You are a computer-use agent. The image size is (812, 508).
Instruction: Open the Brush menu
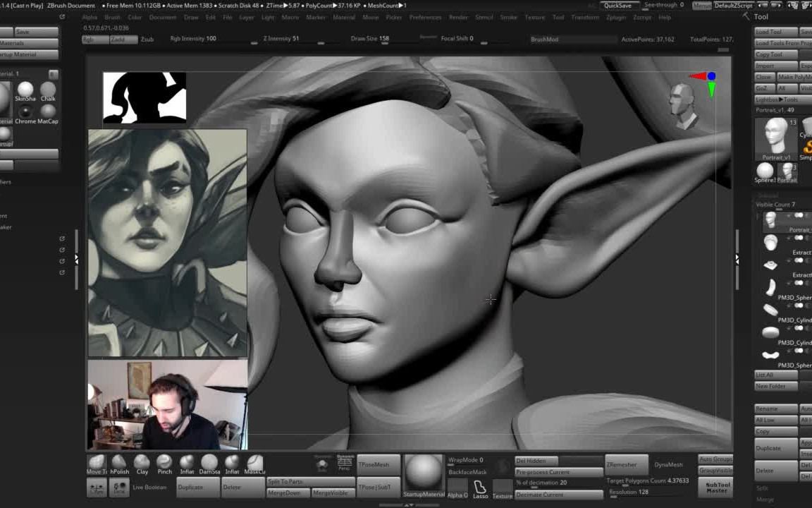pos(112,17)
